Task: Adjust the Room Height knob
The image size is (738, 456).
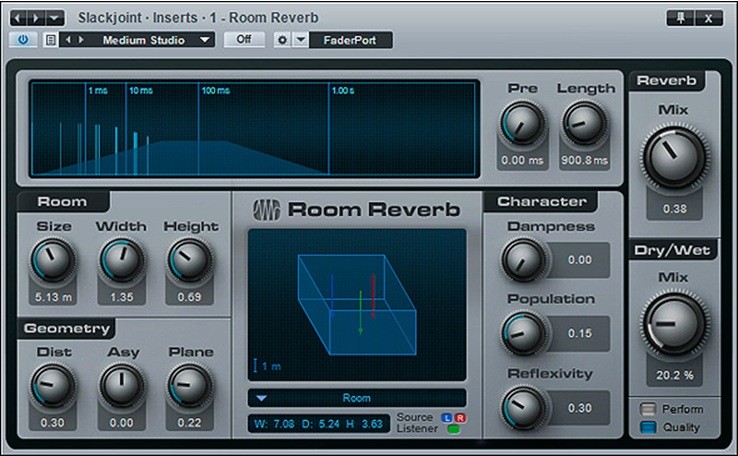Action: pyautogui.click(x=190, y=260)
